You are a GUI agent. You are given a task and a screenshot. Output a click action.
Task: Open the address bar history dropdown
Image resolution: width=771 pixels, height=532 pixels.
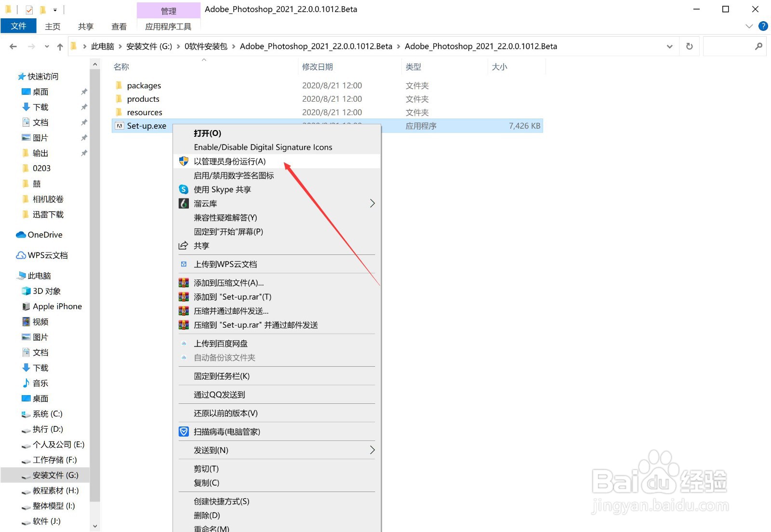click(669, 46)
